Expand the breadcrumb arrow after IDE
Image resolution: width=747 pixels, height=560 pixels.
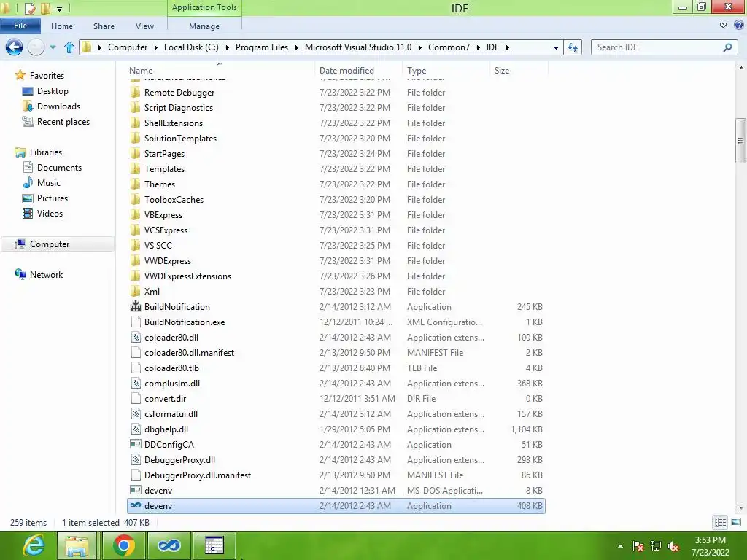508,47
